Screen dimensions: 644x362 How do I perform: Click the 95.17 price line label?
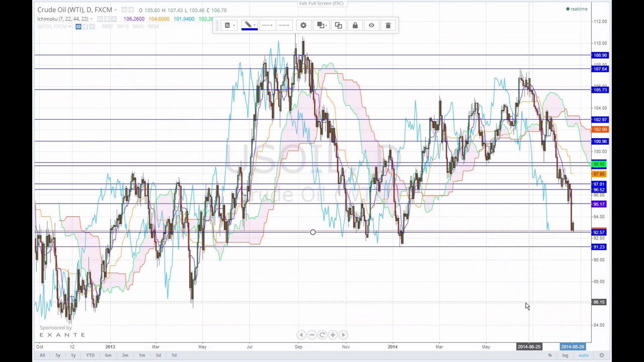(600, 204)
